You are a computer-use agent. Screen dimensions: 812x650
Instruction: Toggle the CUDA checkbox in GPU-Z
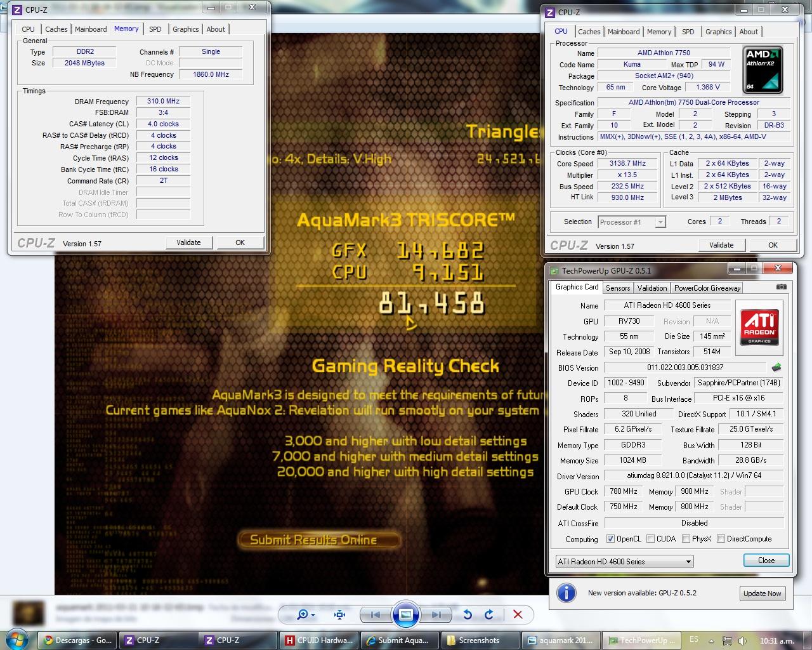pyautogui.click(x=650, y=539)
